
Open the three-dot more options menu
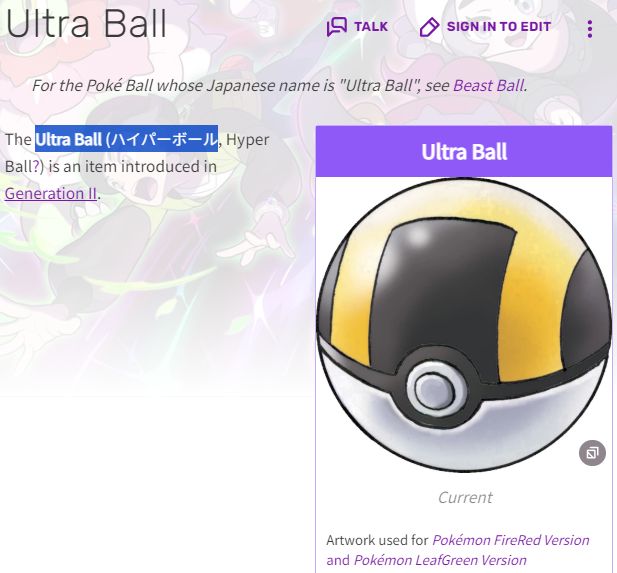589,29
